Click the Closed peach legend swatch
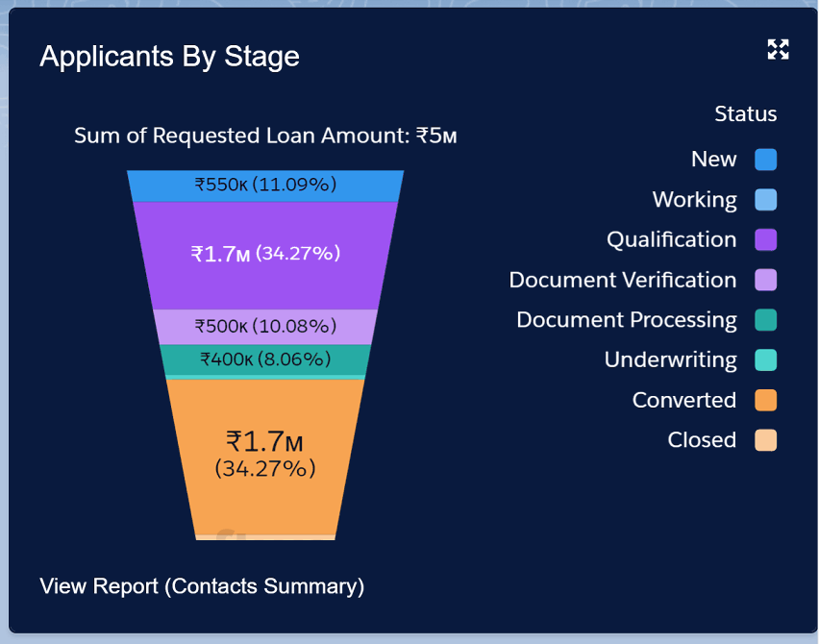The image size is (819, 644). tap(765, 440)
